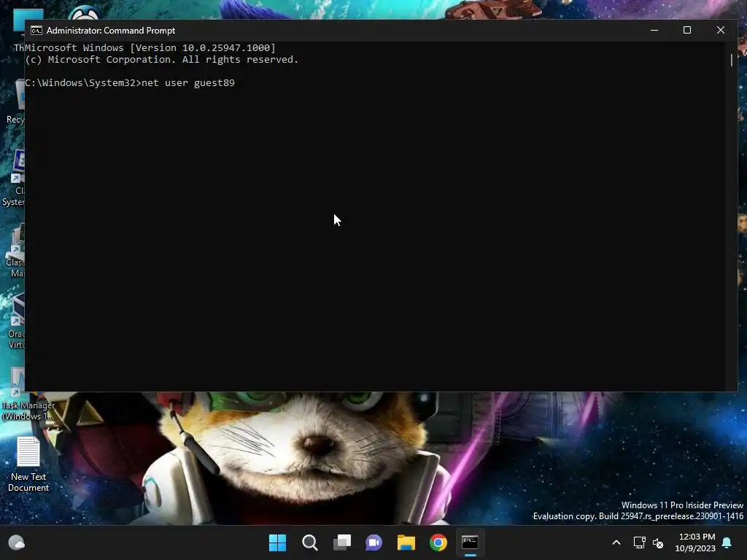Select the New Text Document desktop icon
747x560 pixels.
click(x=28, y=464)
